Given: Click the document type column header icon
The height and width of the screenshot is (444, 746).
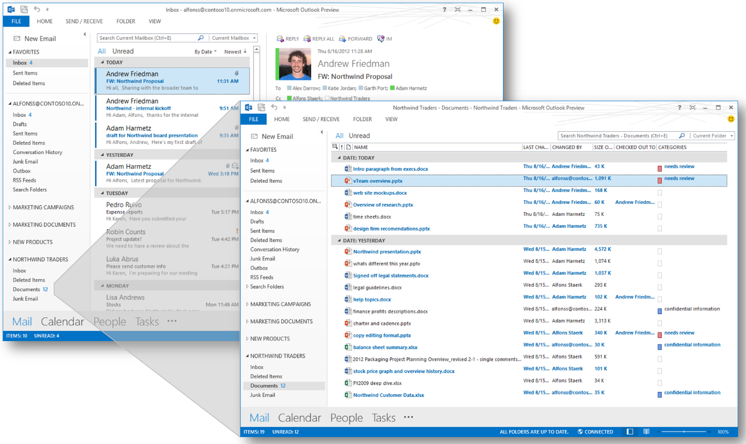Looking at the screenshot, I should click(348, 147).
